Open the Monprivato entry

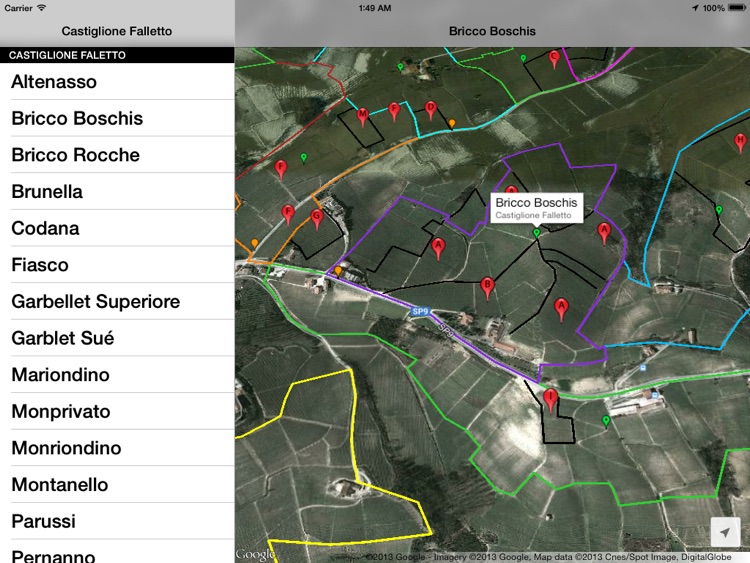click(x=117, y=411)
